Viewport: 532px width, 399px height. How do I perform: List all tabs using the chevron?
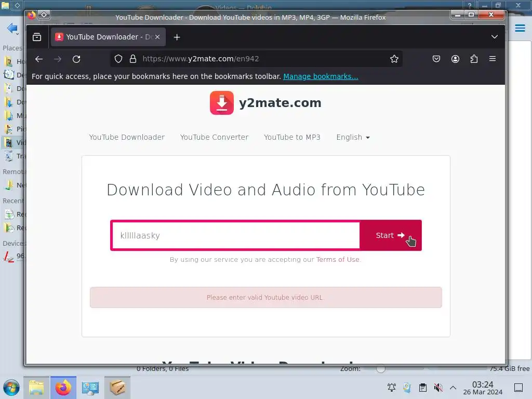pyautogui.click(x=495, y=37)
